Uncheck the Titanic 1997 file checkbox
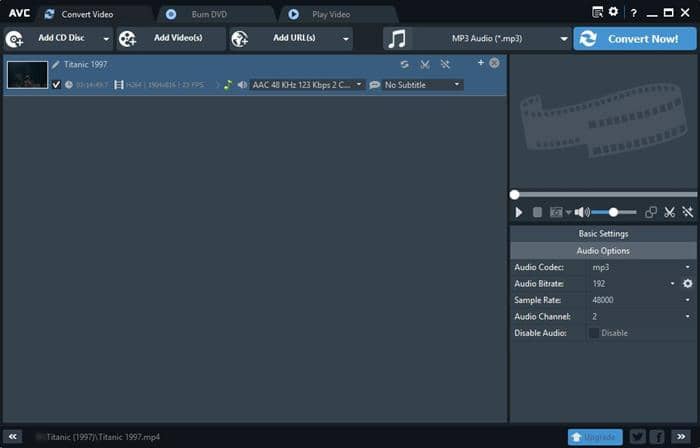 pos(57,85)
